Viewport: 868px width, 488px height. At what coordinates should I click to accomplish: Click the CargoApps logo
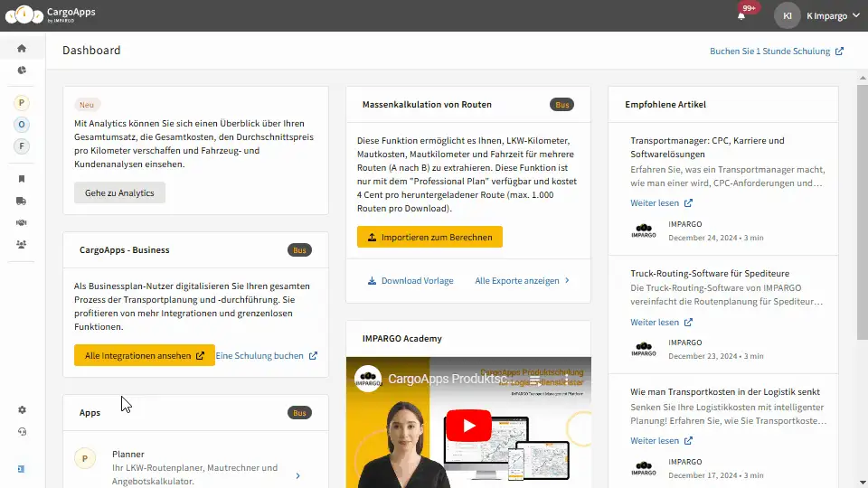pos(51,15)
